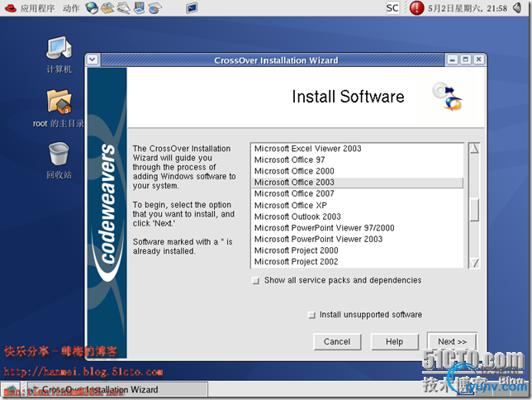This screenshot has height=400, width=532.
Task: Minimize the CrossOver Installation Wizard window
Action: 452,60
